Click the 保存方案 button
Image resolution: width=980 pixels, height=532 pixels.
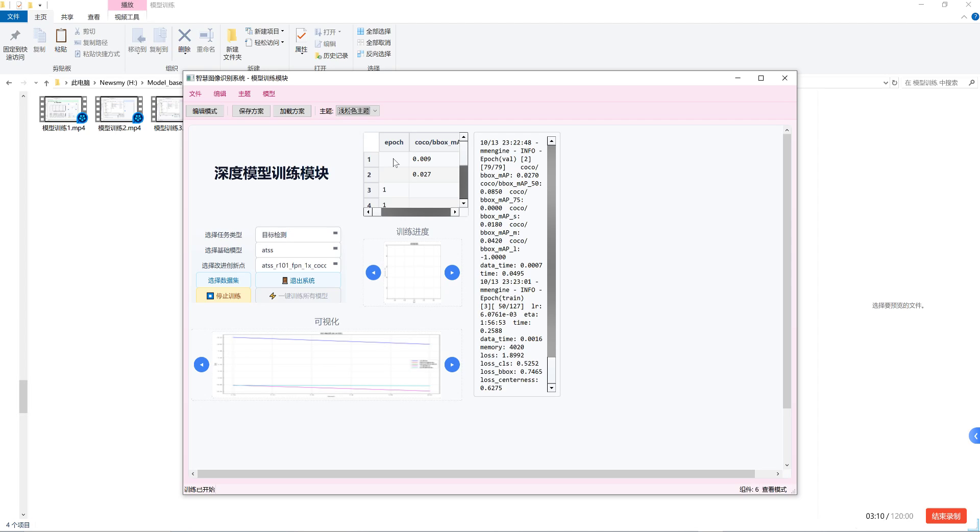(x=251, y=111)
